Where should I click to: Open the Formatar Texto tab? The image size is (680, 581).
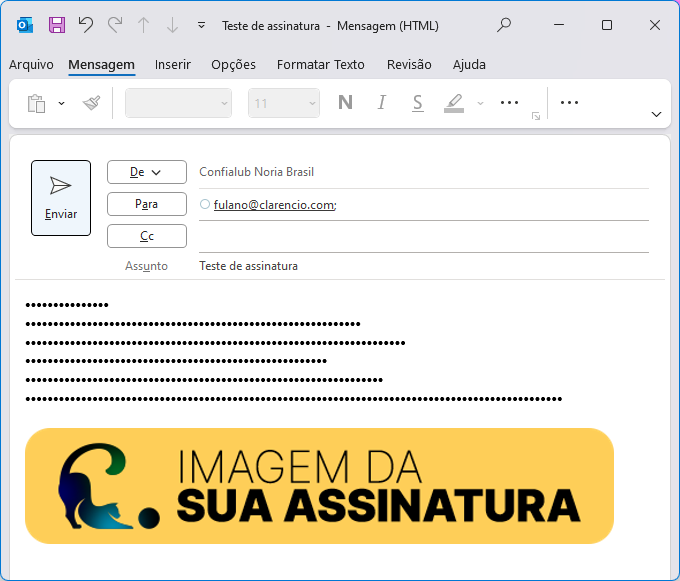pyautogui.click(x=320, y=65)
